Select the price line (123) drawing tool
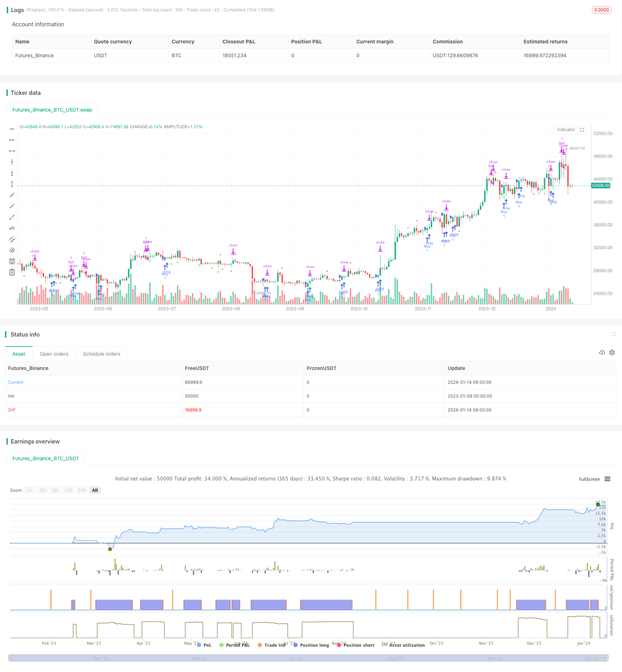Screen dimensions: 622x672 (12, 228)
